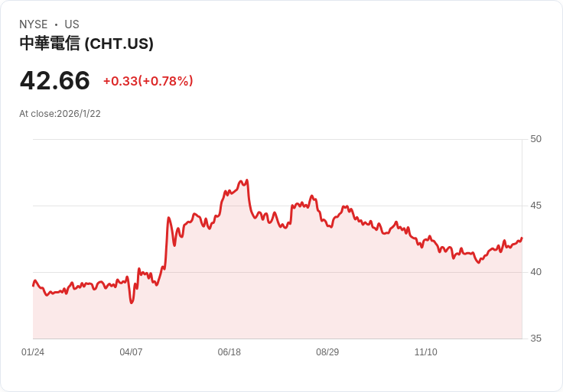Select the 04/07 x-axis date label
This screenshot has width=563, height=392.
click(x=131, y=352)
